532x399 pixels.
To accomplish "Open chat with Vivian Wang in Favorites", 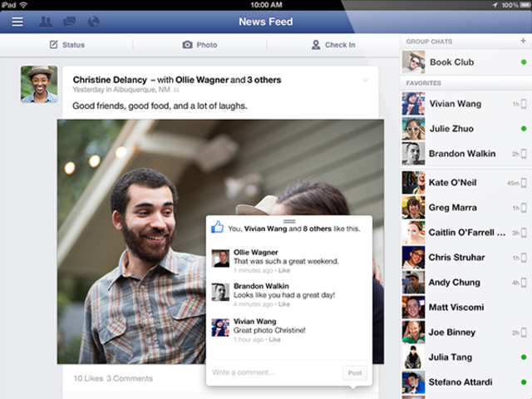I will pyautogui.click(x=465, y=104).
